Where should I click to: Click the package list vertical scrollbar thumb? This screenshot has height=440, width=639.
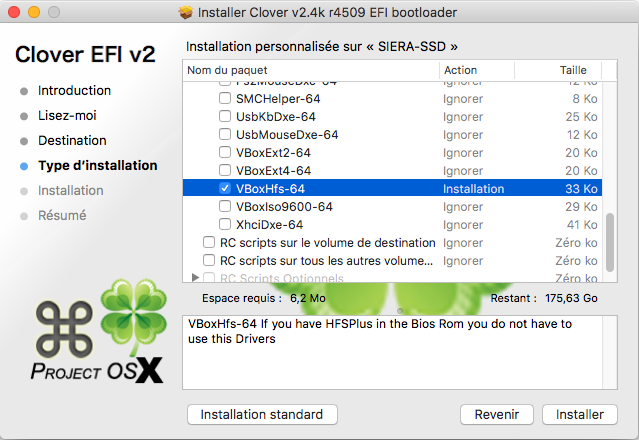(x=610, y=242)
